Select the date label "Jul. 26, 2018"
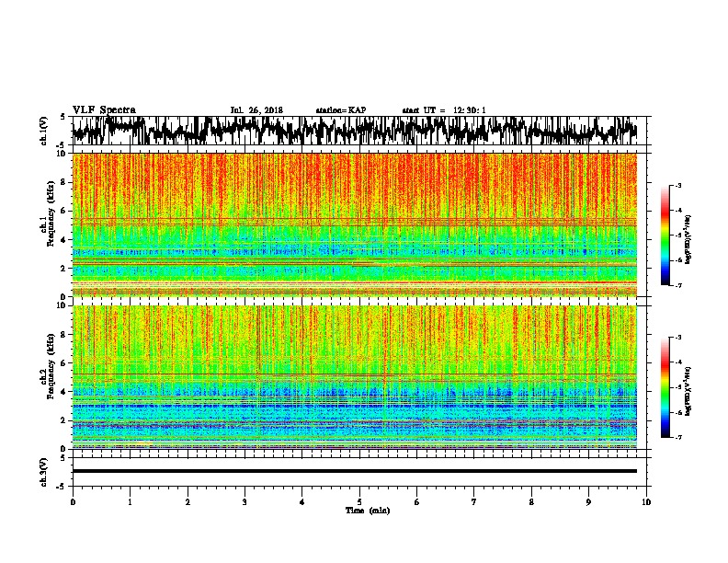Screen dimensions: 728x563 (x=256, y=110)
